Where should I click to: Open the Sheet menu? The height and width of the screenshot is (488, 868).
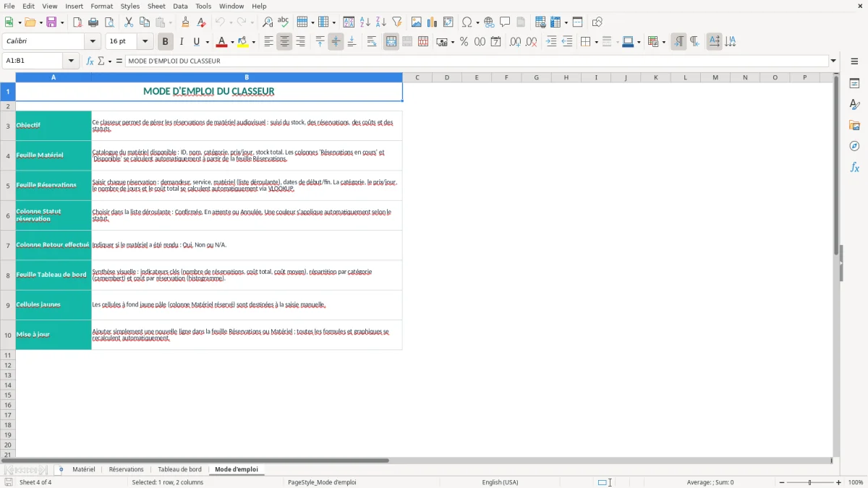click(156, 6)
